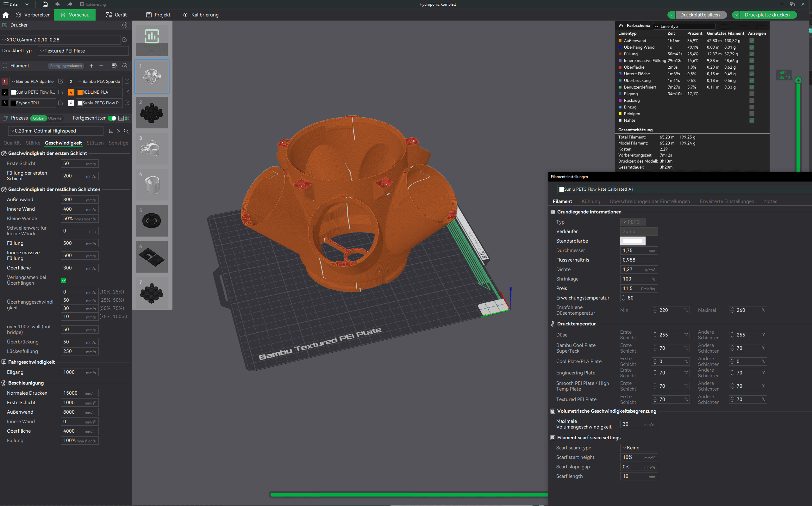812x506 pixels.
Task: Add a filament with plus icon
Action: pyautogui.click(x=91, y=66)
